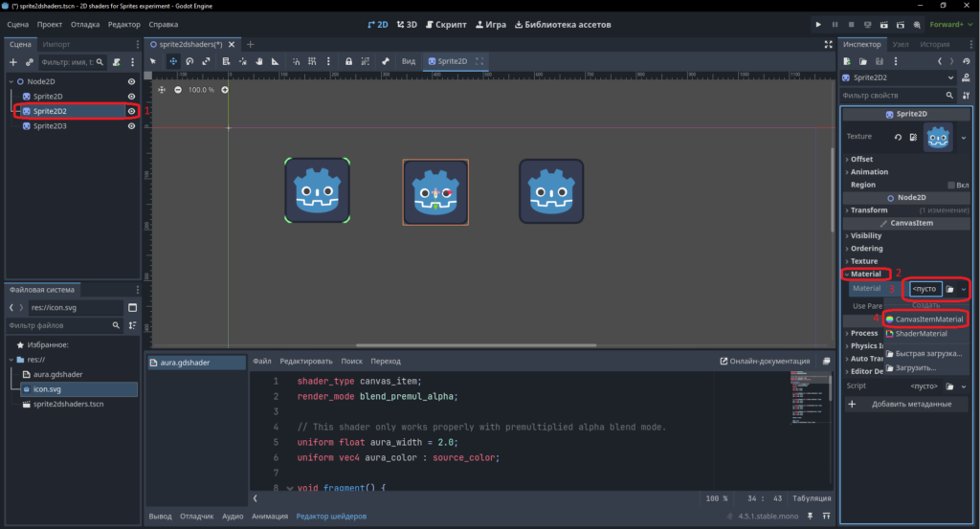The height and width of the screenshot is (529, 980).
Task: Pause the running project
Action: [835, 24]
